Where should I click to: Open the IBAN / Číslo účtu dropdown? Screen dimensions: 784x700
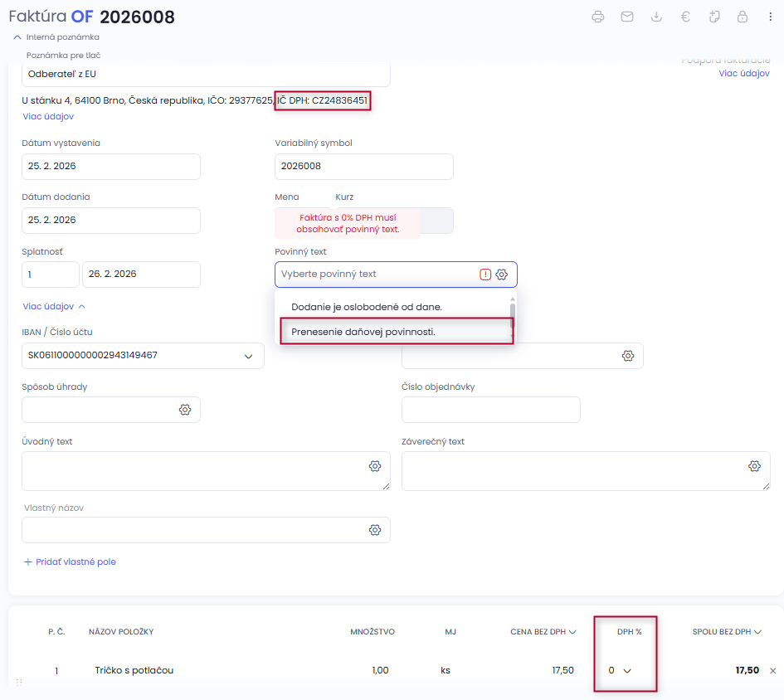[x=247, y=356]
